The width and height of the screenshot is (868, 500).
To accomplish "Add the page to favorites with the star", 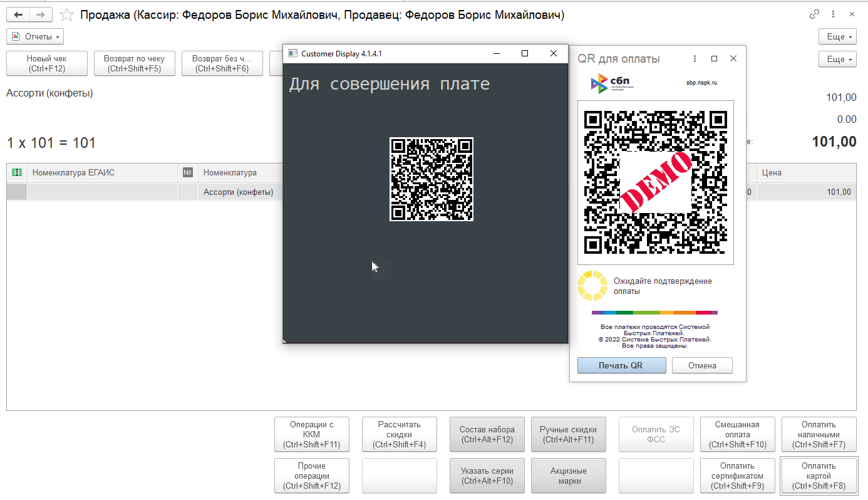I will tap(66, 14).
